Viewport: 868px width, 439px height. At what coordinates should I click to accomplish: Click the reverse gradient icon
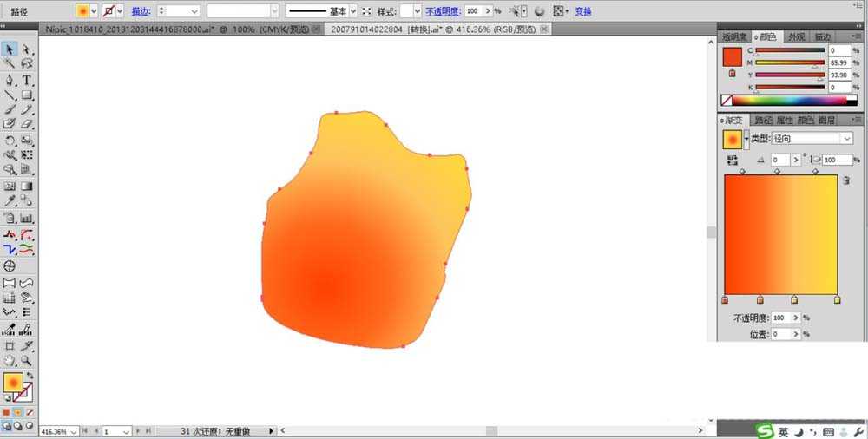(x=733, y=160)
